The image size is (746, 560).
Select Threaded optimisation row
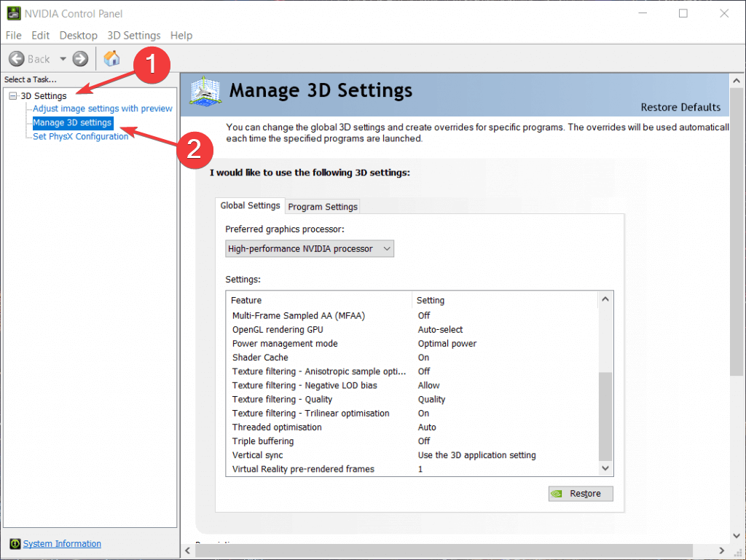click(x=412, y=427)
